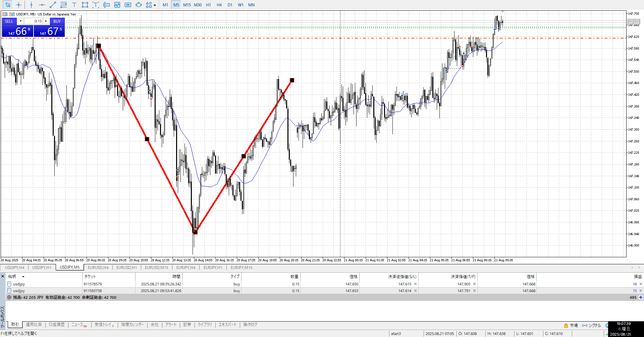
Task: Switch to the EURUSD,H1 chart tab
Action: point(126,268)
